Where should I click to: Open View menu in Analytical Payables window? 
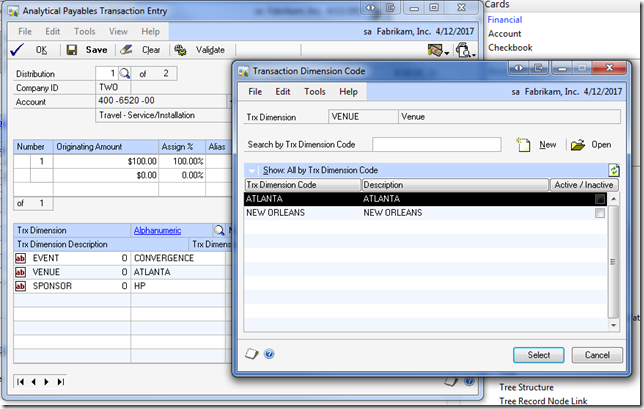click(x=118, y=31)
